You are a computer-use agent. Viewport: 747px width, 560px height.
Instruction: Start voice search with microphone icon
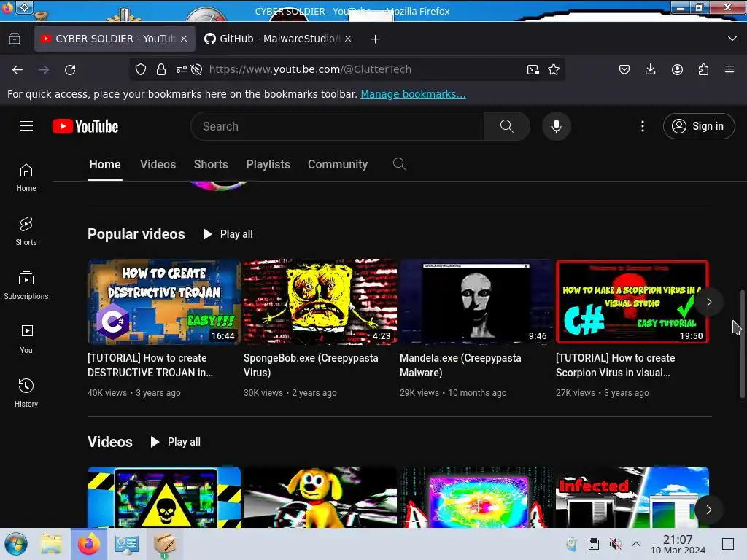(557, 126)
